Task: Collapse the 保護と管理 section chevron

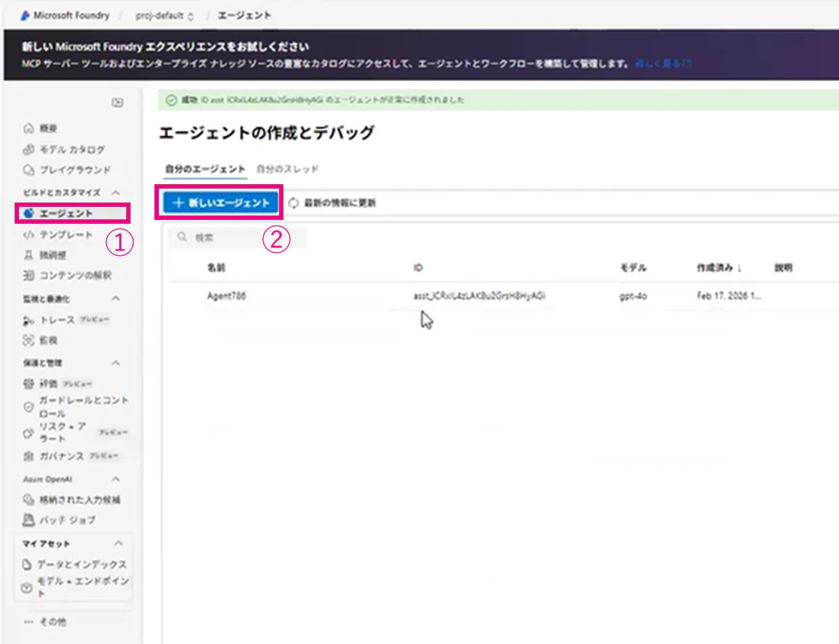Action: pyautogui.click(x=115, y=363)
